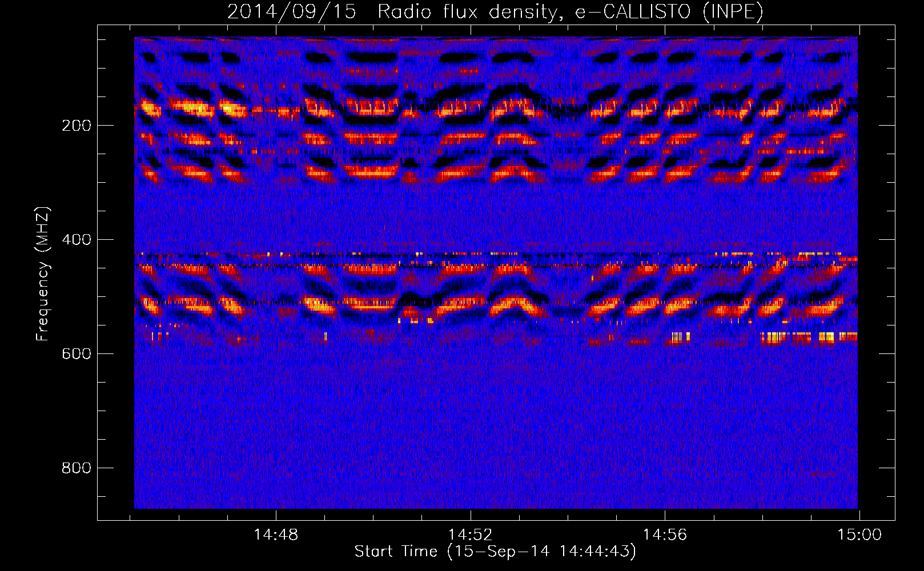
Task: Click the "Start Time (15-Sep-14 14:44:43)" label
Action: 495,552
